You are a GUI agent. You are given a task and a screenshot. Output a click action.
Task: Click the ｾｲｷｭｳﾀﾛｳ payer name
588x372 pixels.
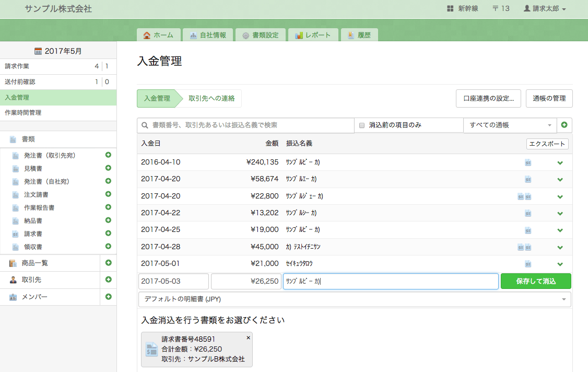(299, 264)
